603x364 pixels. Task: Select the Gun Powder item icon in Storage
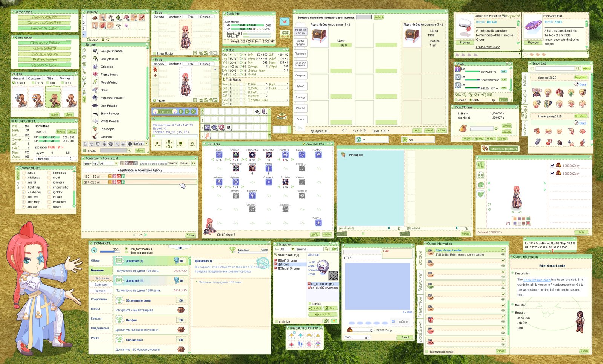click(x=95, y=106)
